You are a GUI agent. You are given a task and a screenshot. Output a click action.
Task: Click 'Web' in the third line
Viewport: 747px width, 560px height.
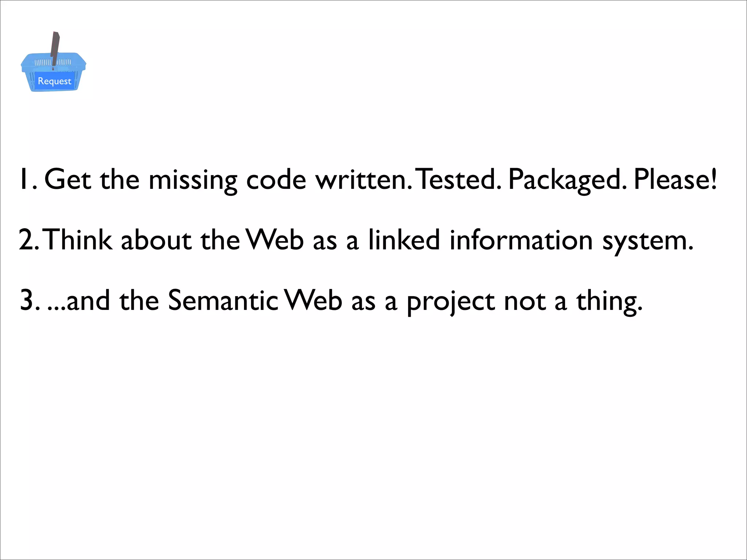click(313, 301)
